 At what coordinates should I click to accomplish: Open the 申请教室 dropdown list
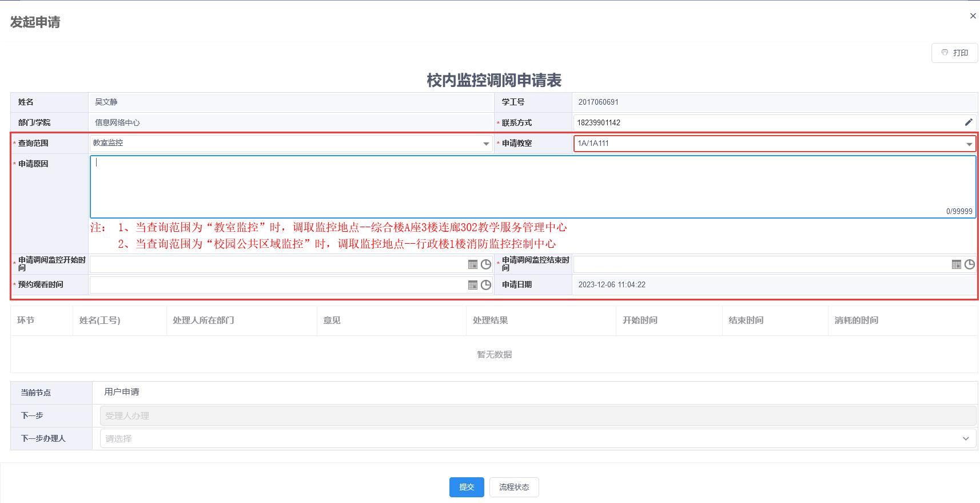click(x=969, y=144)
